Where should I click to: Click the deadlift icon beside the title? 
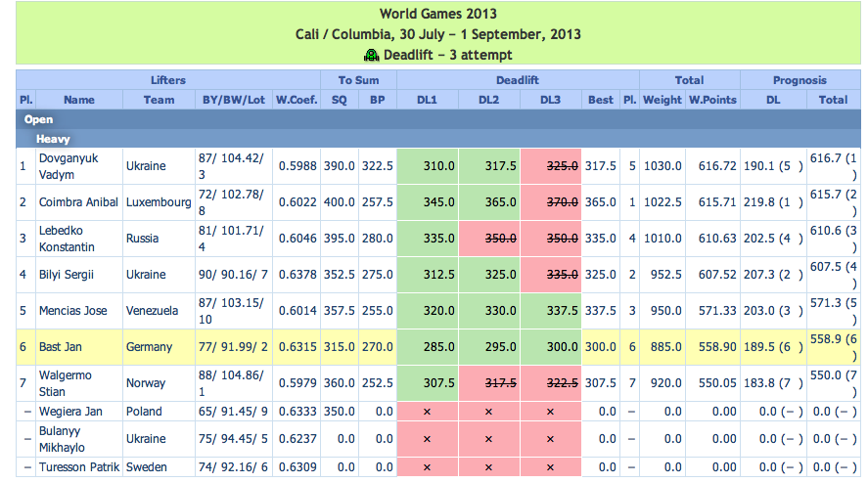(370, 55)
